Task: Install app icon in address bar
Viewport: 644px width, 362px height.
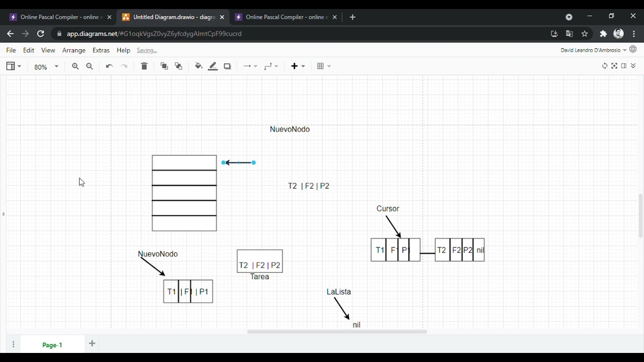Action: [x=554, y=34]
